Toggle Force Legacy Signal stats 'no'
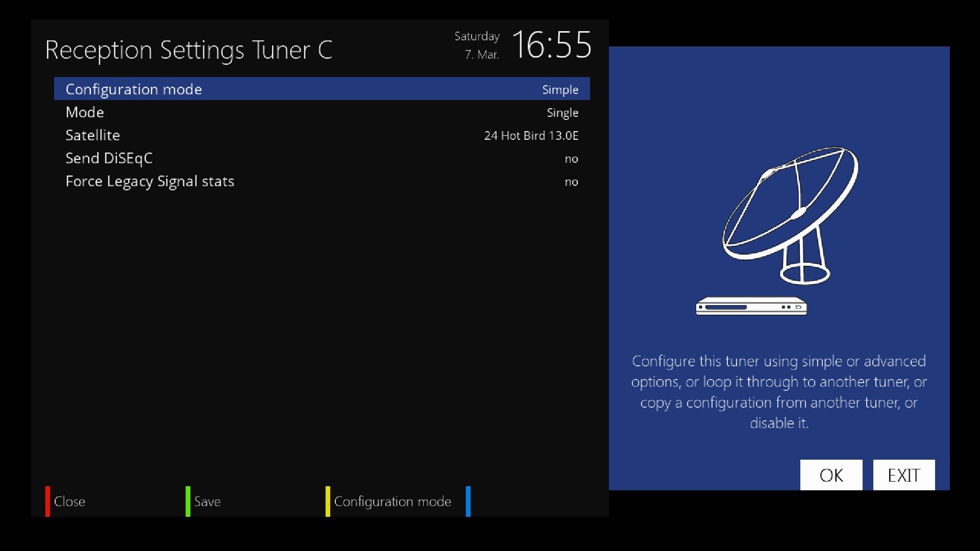 pos(571,182)
